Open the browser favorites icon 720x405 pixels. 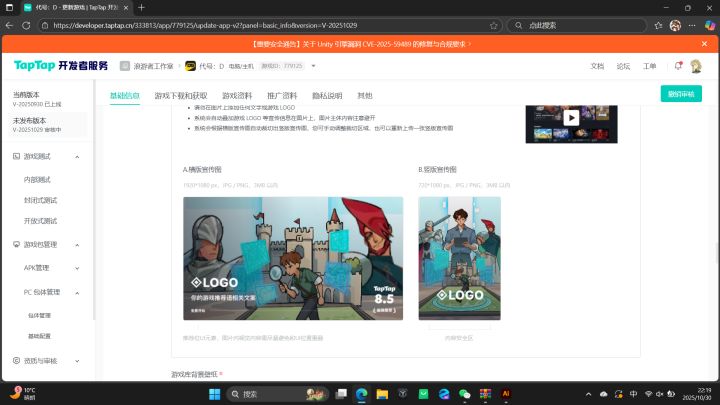(x=658, y=25)
